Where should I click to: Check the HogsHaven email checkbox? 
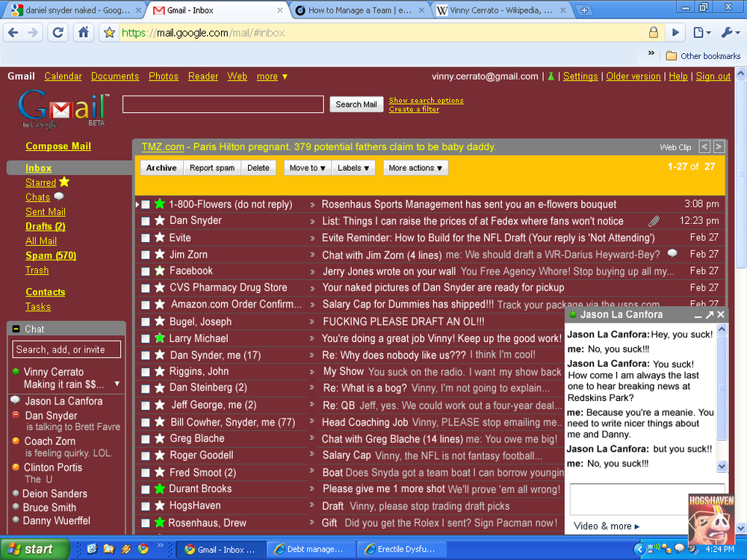[146, 506]
